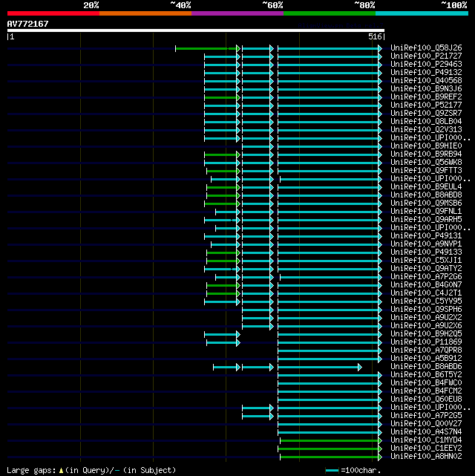475x476 pixels.
Task: Click UniRef100_C5XJI1 hit label
Action: pos(426,261)
